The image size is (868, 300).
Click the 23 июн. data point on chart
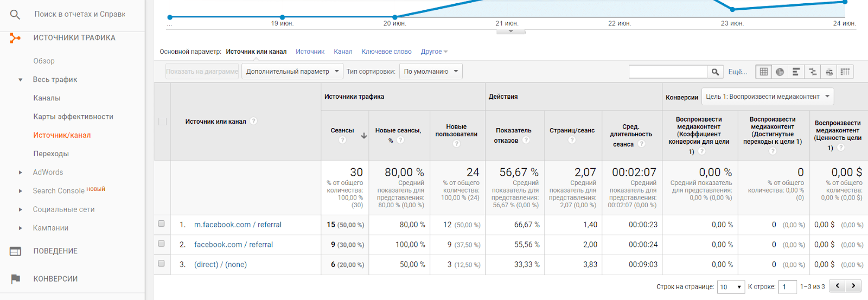[732, 9]
